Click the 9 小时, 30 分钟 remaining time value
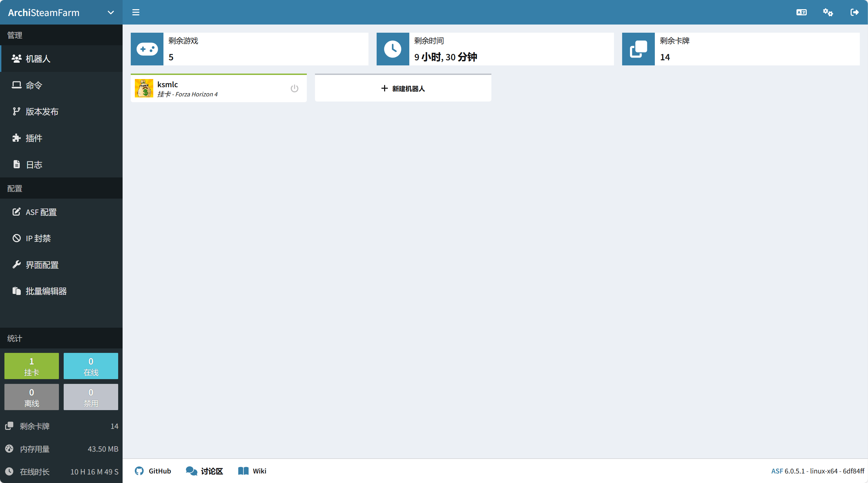Screen dimensions: 868x483 446,57
